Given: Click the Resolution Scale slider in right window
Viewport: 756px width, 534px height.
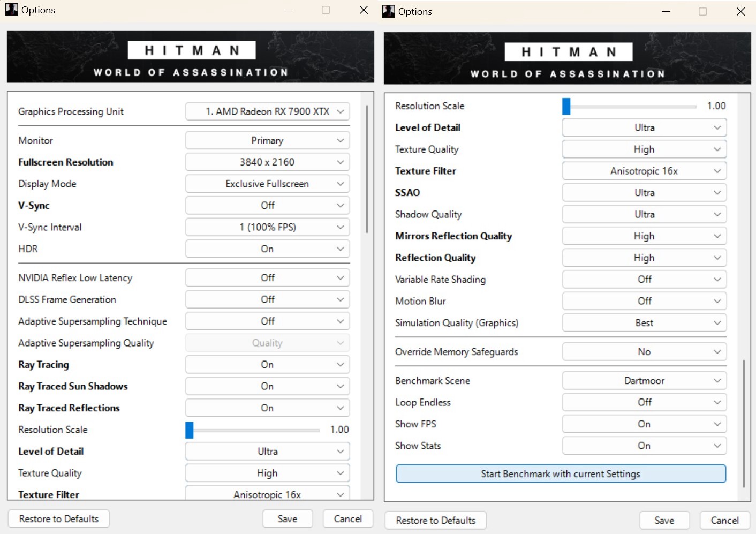Looking at the screenshot, I should point(630,106).
